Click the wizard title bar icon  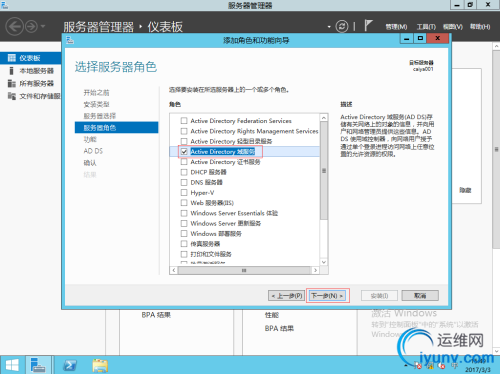pyautogui.click(x=70, y=40)
